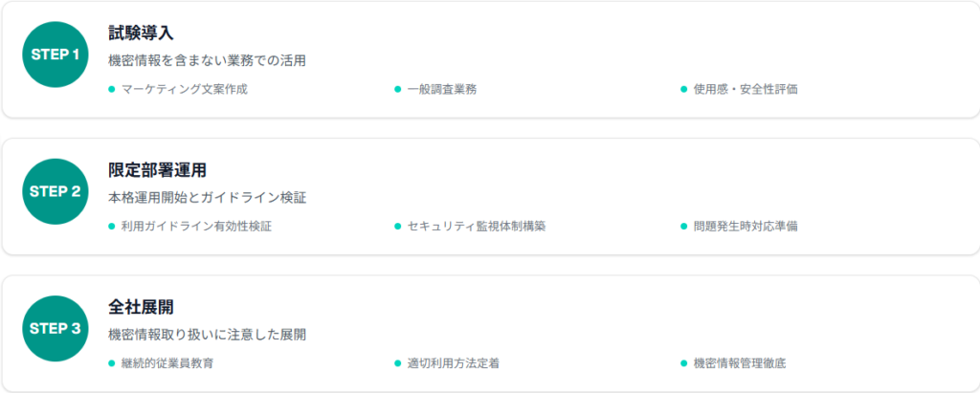Select the 使用感・安全性評価 bullet item
The height and width of the screenshot is (393, 980).
click(x=745, y=89)
